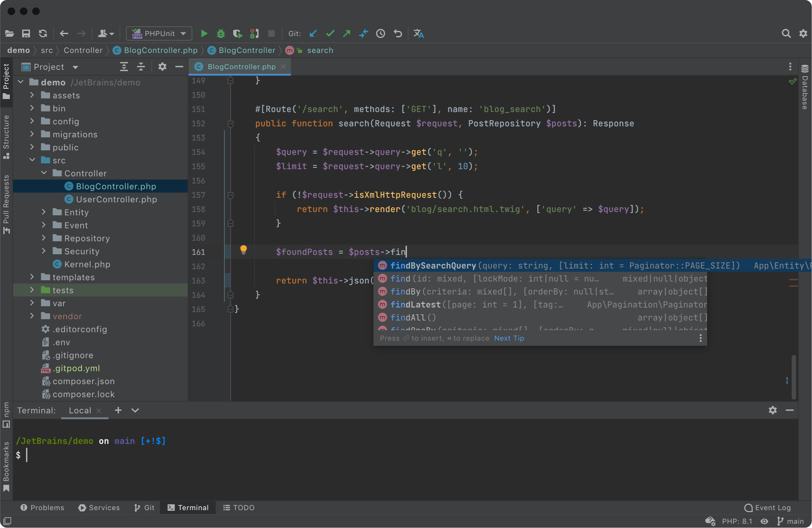Click the Rollback undo arrow icon
The image size is (812, 528).
click(397, 33)
